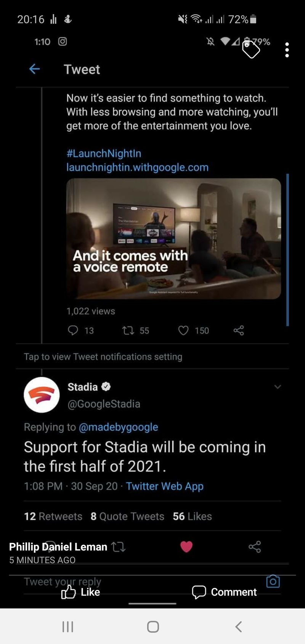The image size is (305, 644).
Task: Tap the blue back arrow
Action: point(34,69)
